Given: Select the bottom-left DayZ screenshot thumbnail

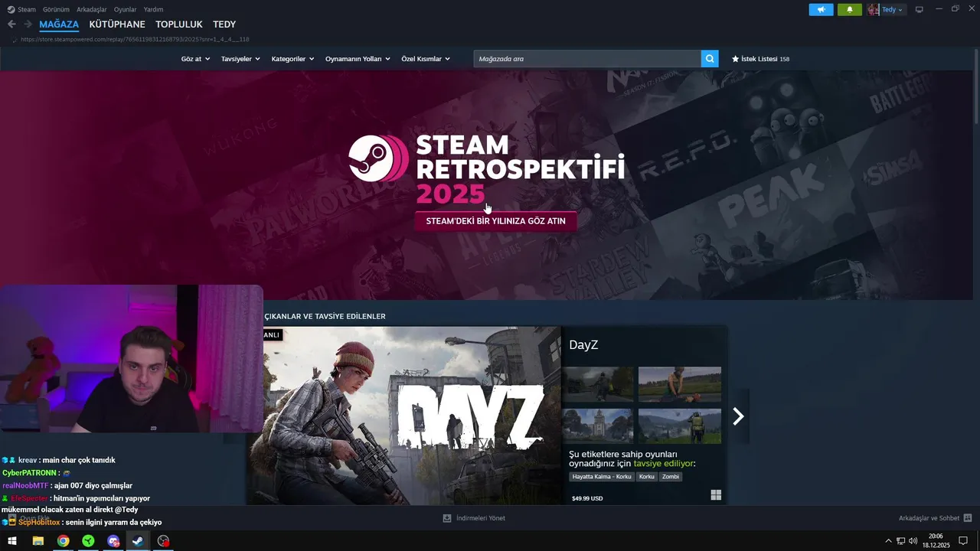Looking at the screenshot, I should 598,425.
